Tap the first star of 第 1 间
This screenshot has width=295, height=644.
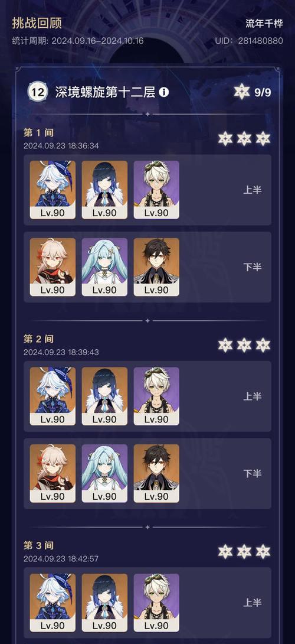pyautogui.click(x=225, y=139)
